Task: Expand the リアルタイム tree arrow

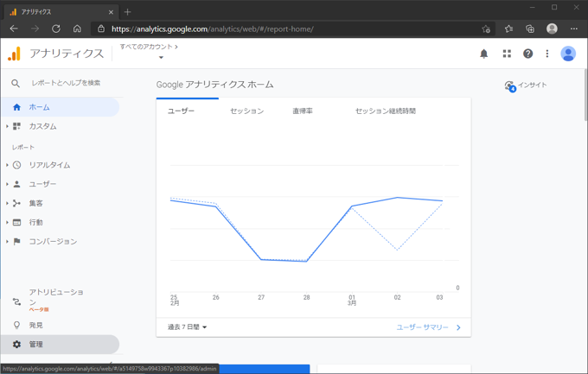Action: (7, 165)
